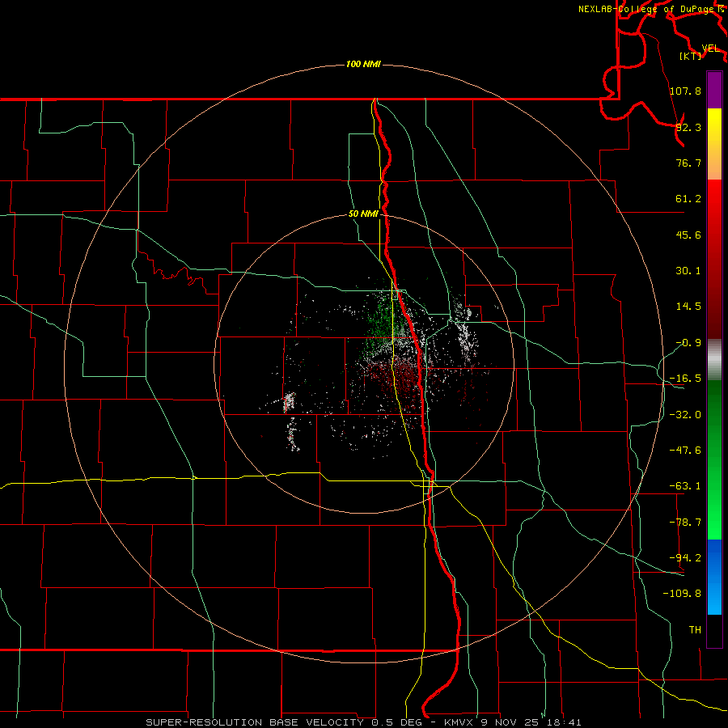Click the 30.1 velocity scale value

(688, 271)
